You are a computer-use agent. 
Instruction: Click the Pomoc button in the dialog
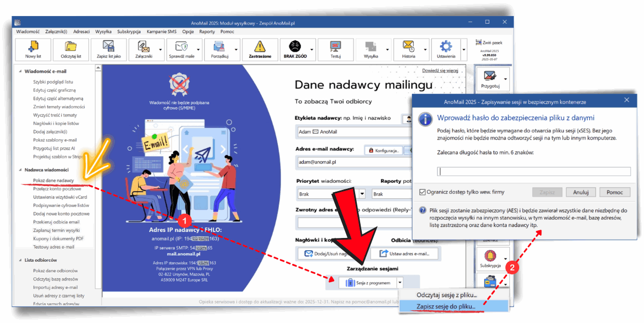[614, 192]
